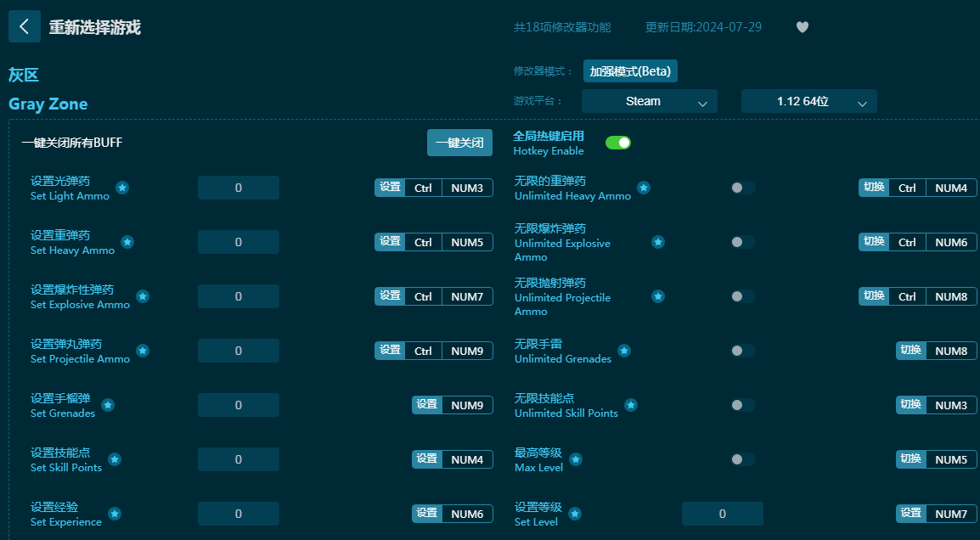
Task: Open the Steam platform dropdown
Action: pyautogui.click(x=650, y=101)
